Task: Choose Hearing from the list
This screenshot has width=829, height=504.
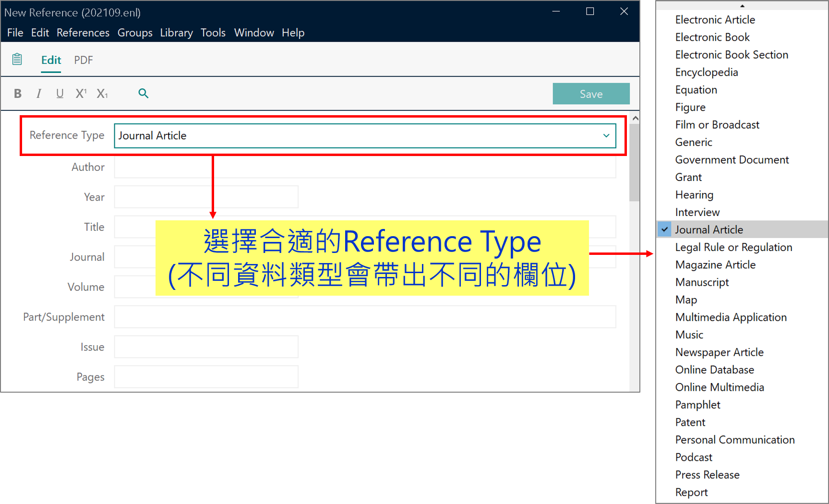Action: [x=694, y=195]
